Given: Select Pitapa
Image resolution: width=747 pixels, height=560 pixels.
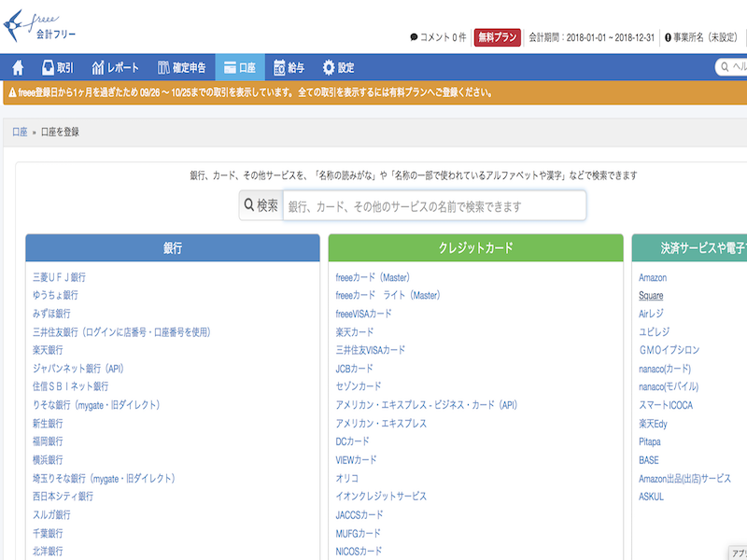Looking at the screenshot, I should [x=650, y=441].
